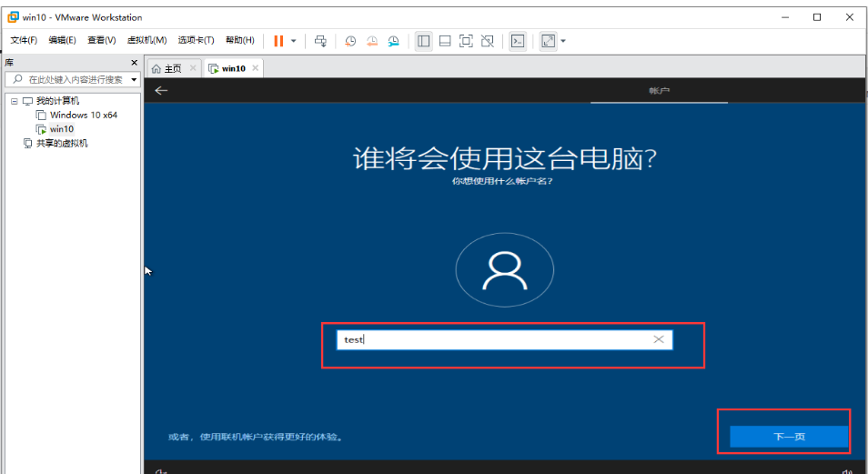Screen dimensions: 868x474
Task: Pause the virtual machine
Action: click(278, 41)
